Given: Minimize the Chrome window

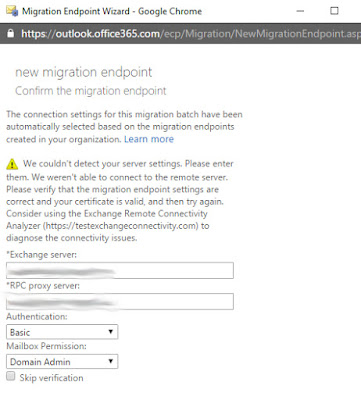Looking at the screenshot, I should [300, 11].
